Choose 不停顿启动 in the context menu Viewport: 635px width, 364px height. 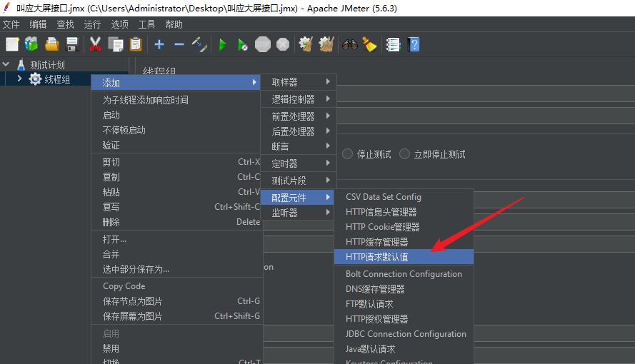tap(176, 130)
